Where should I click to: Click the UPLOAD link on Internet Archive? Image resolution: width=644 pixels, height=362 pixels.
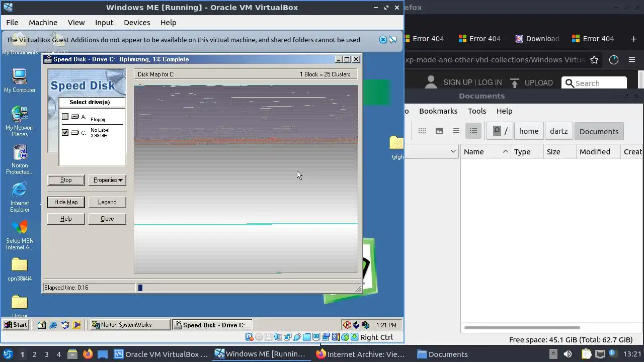[531, 83]
